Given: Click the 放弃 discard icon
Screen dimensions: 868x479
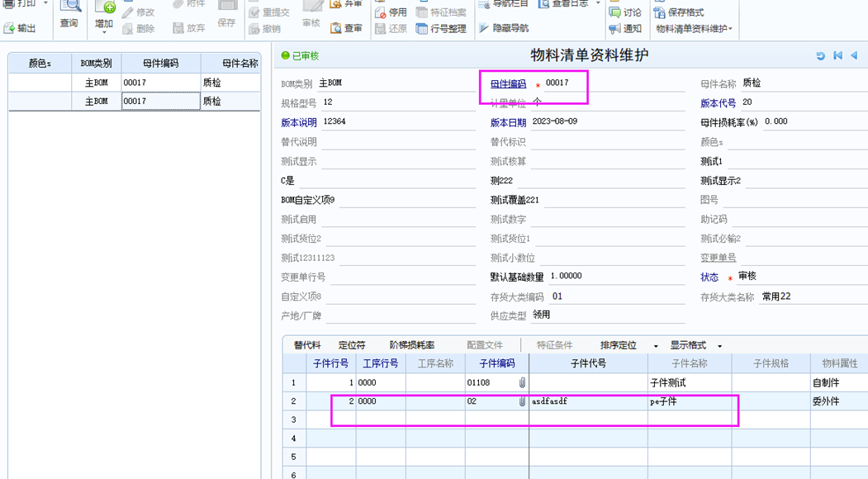Looking at the screenshot, I should (178, 28).
